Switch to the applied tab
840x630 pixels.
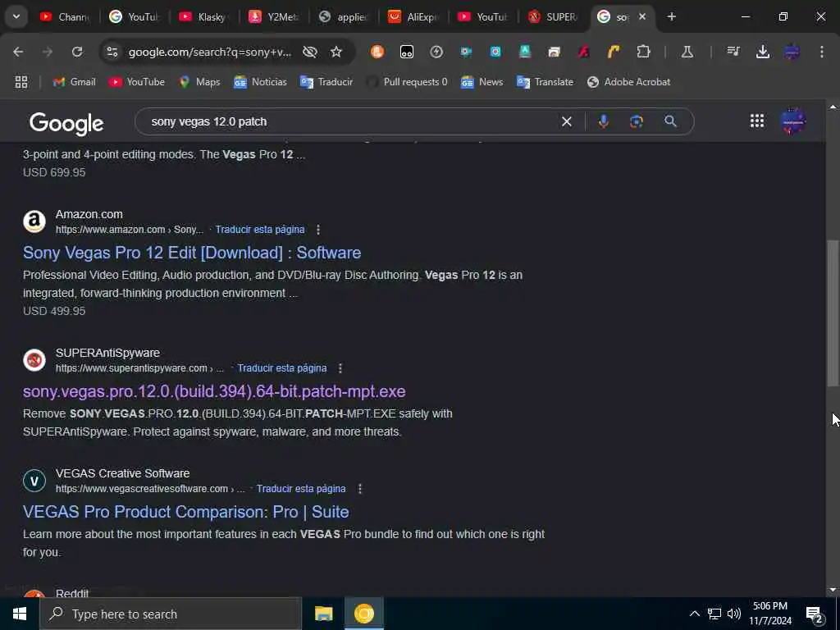point(343,16)
